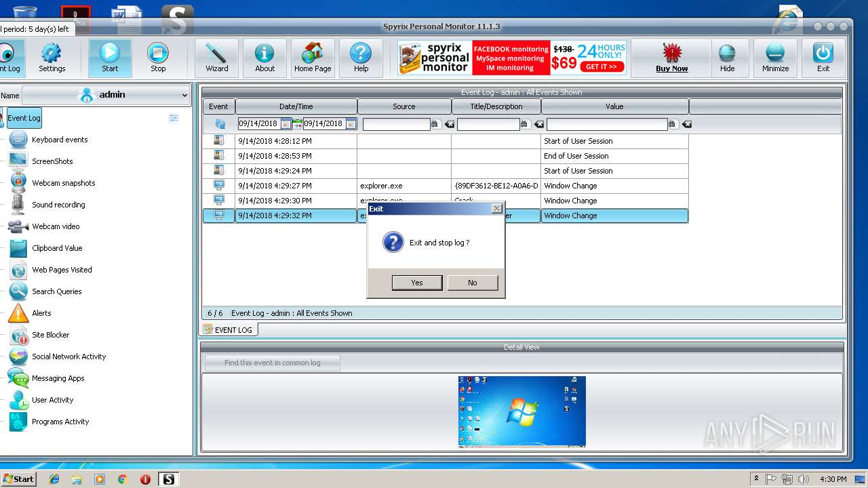Select row 9/14/2018 4:29:27 PM explorer.exe
The height and width of the screenshot is (488, 868).
pos(446,186)
